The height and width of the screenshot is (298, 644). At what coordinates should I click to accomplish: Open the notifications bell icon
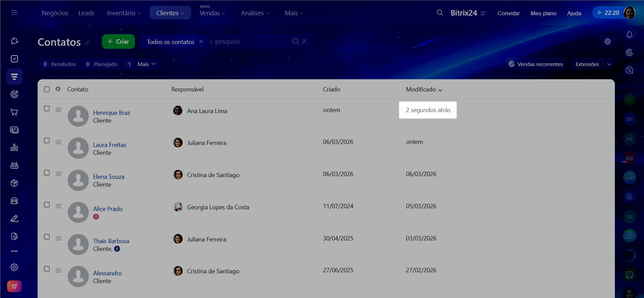[x=629, y=35]
